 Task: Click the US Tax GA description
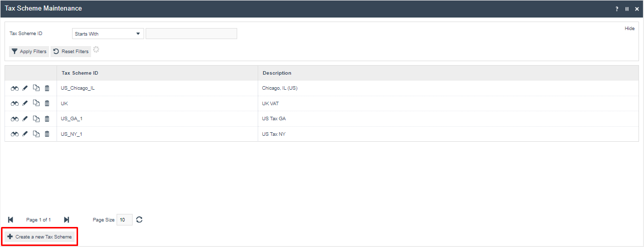[274, 119]
